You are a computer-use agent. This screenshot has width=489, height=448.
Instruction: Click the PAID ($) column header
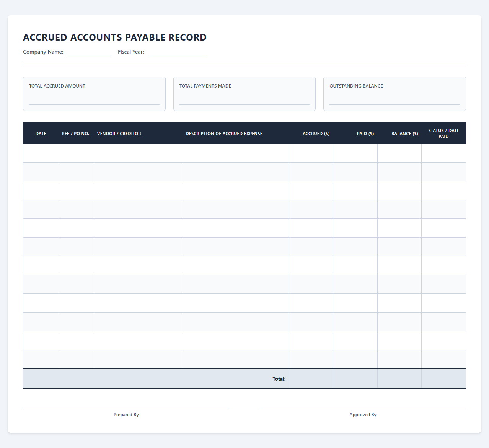(355, 134)
